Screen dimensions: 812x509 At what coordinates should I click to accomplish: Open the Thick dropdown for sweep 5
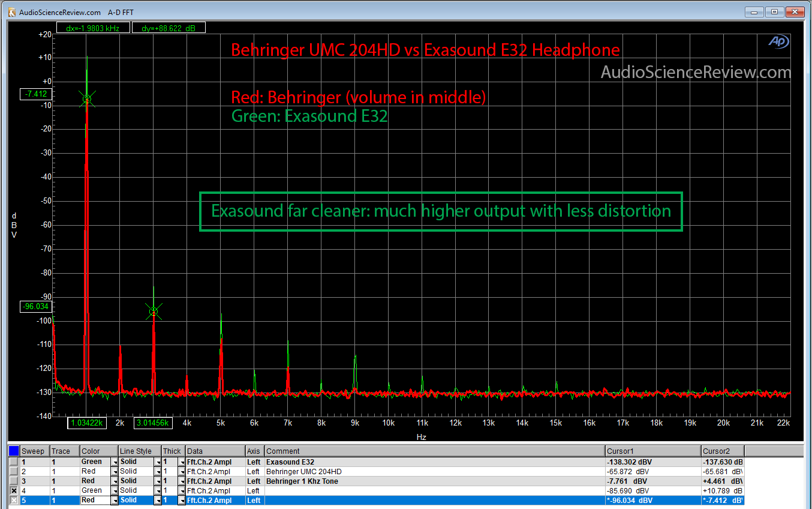click(182, 500)
